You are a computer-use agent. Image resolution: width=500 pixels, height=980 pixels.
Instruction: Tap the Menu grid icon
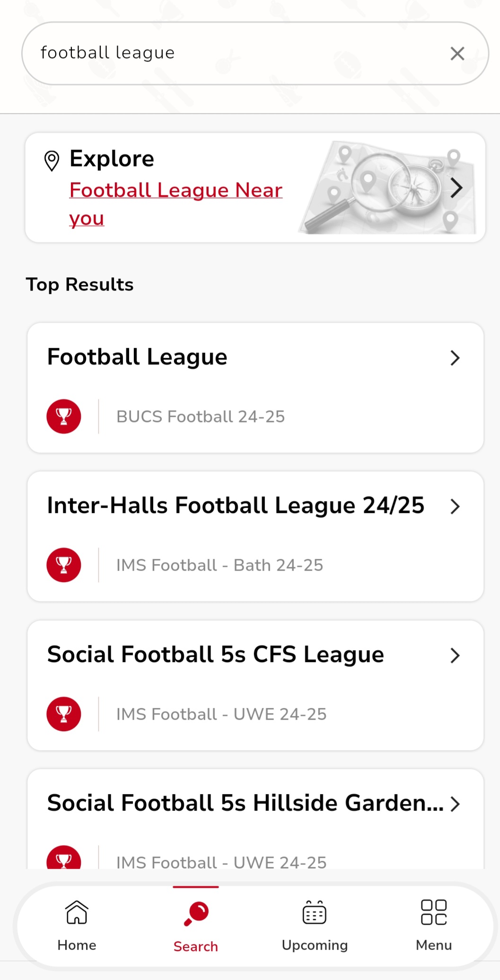pyautogui.click(x=434, y=912)
